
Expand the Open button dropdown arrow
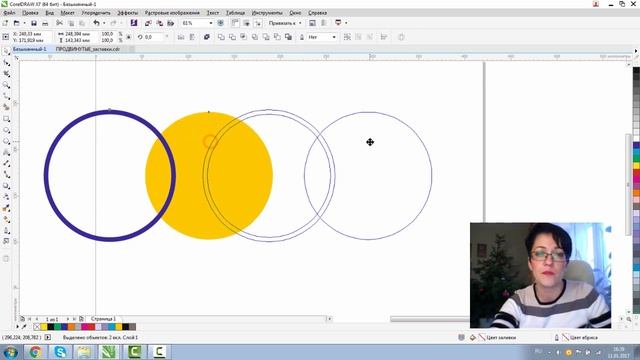(x=24, y=23)
